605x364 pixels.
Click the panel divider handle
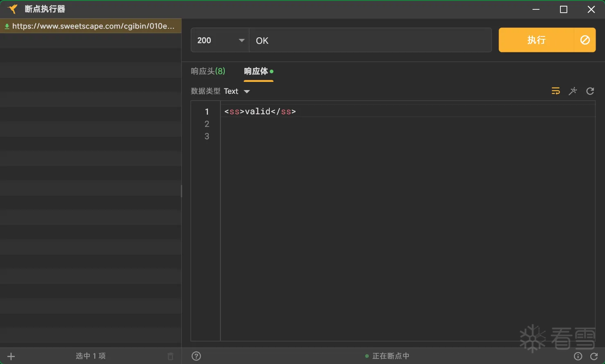[181, 191]
